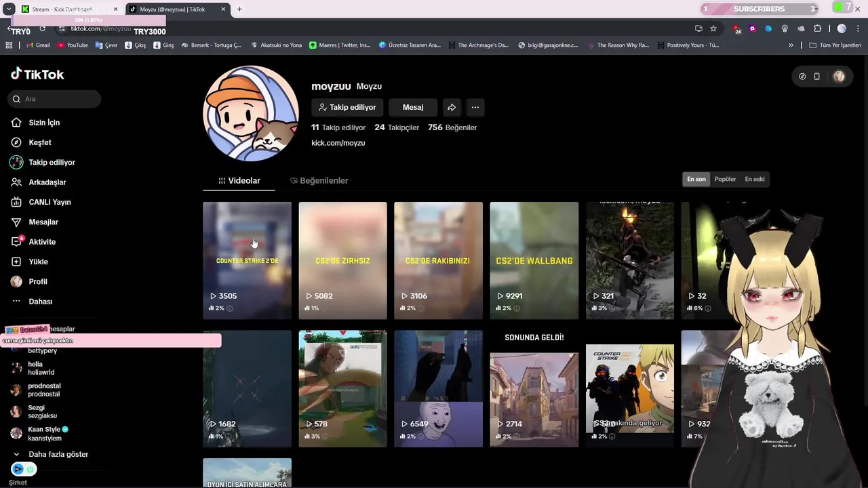
Task: Open the three-dot profile options menu
Action: click(475, 107)
